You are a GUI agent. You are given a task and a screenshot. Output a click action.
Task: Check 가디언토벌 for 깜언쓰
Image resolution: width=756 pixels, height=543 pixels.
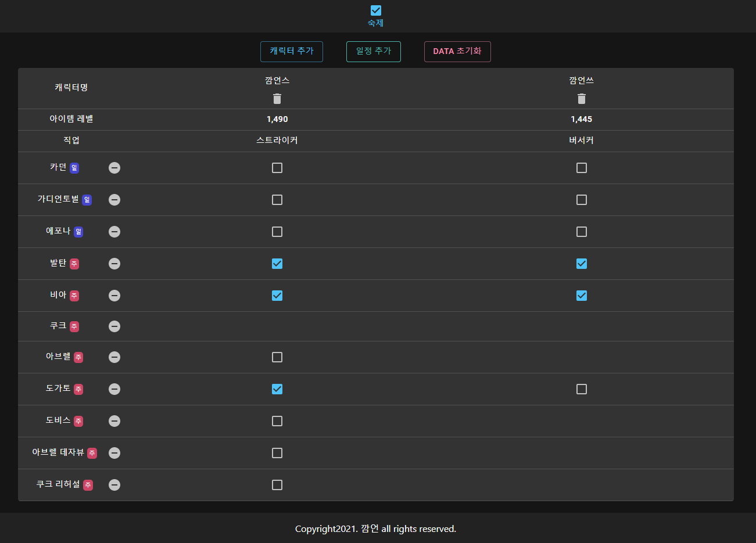pos(582,200)
